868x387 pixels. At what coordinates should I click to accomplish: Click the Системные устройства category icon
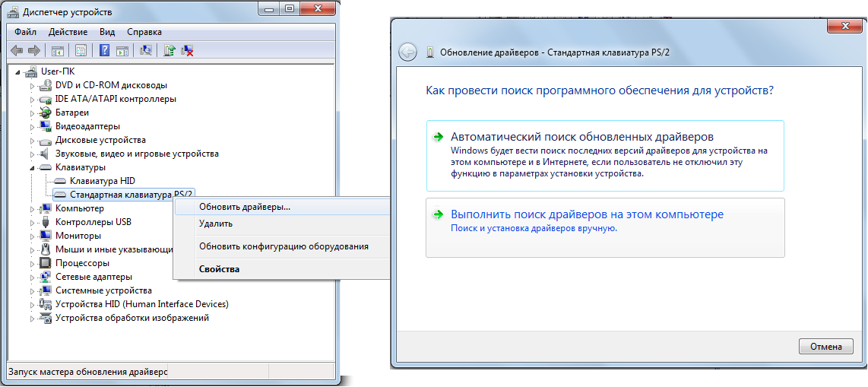[x=46, y=290]
